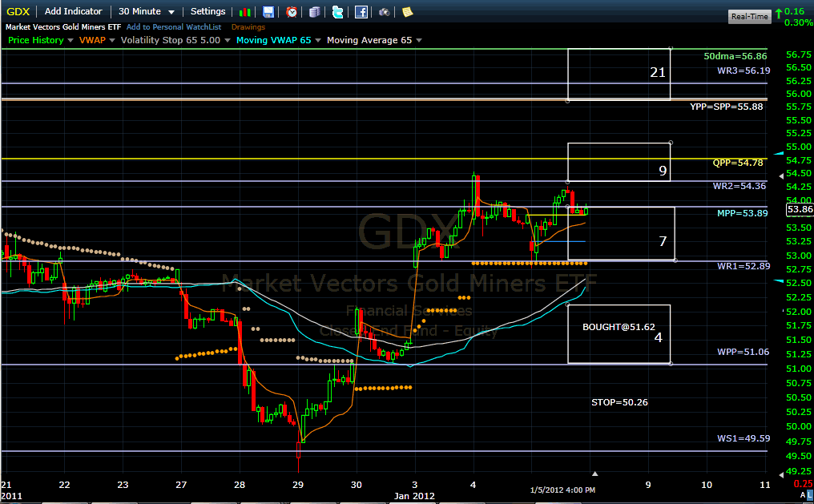Open the Drawings link
The width and height of the screenshot is (814, 504).
pos(248,27)
